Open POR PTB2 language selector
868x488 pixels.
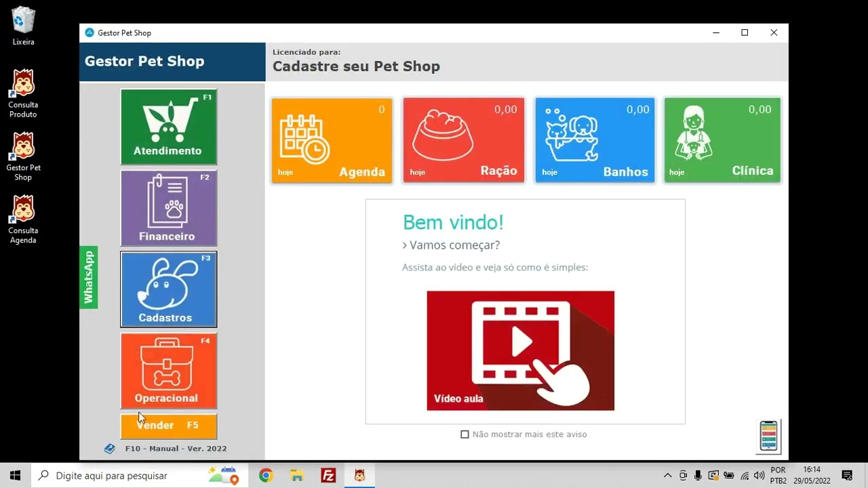(778, 476)
